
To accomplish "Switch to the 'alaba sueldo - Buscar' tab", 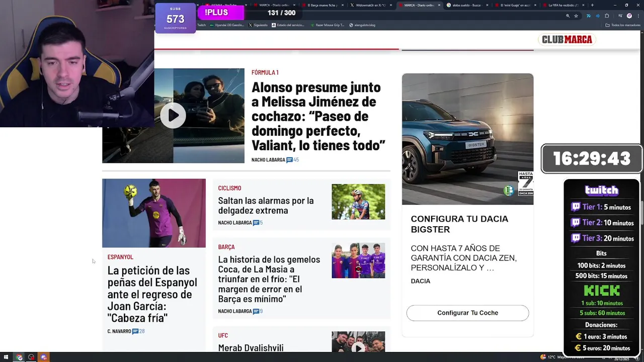I will click(x=467, y=5).
